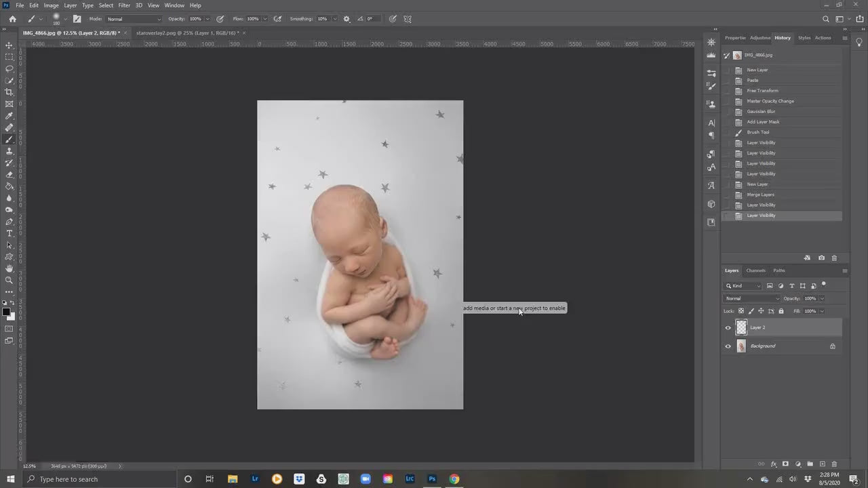Create a new layer group
Viewport: 868px width, 488px height.
(810, 464)
